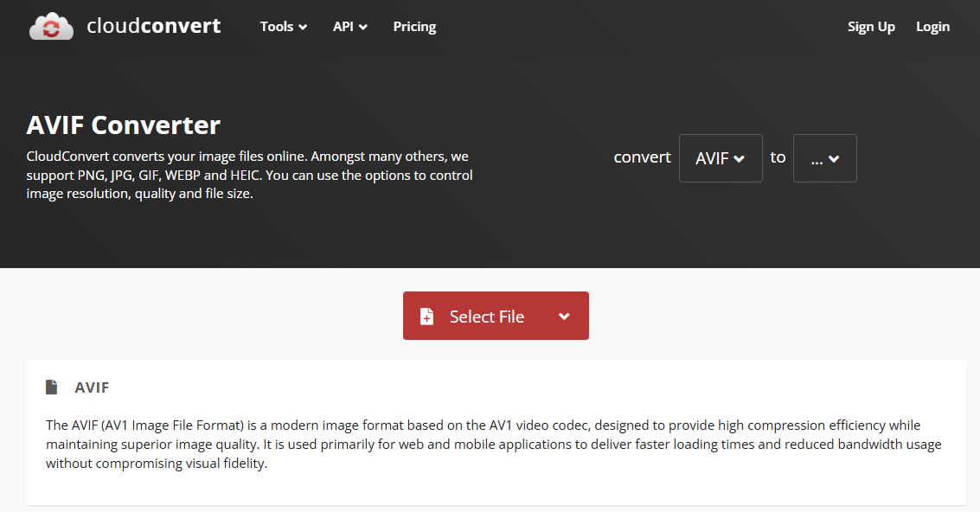
Task: Open the Sign Up page
Action: [x=871, y=27]
